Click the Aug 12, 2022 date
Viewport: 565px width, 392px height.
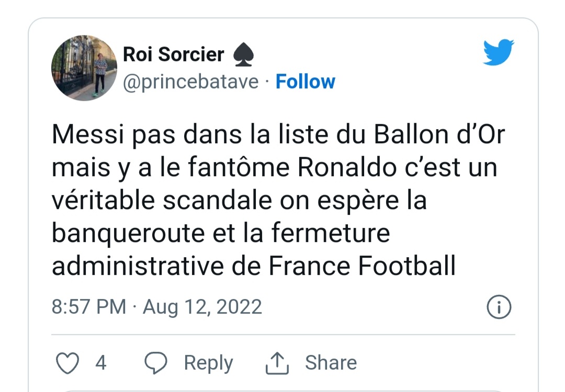click(202, 307)
